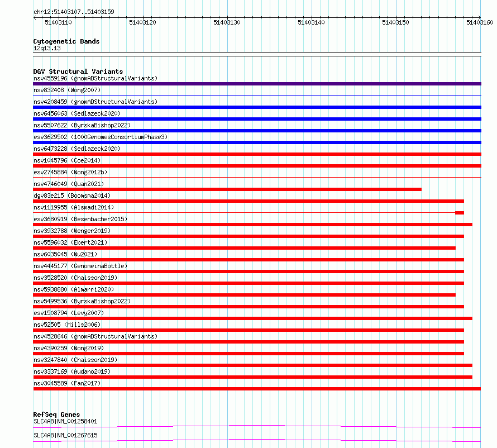Select the shorter red bar under nsv4746049

point(227,189)
